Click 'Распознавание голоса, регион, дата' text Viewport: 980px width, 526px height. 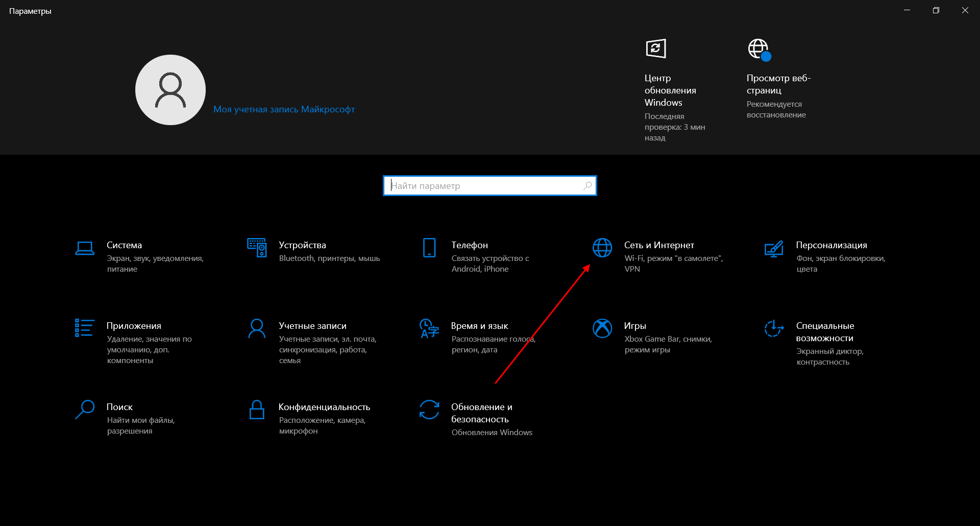[493, 344]
